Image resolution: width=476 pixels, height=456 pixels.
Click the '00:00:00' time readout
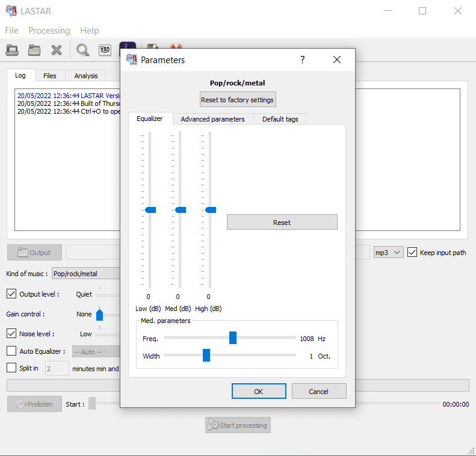(x=456, y=404)
